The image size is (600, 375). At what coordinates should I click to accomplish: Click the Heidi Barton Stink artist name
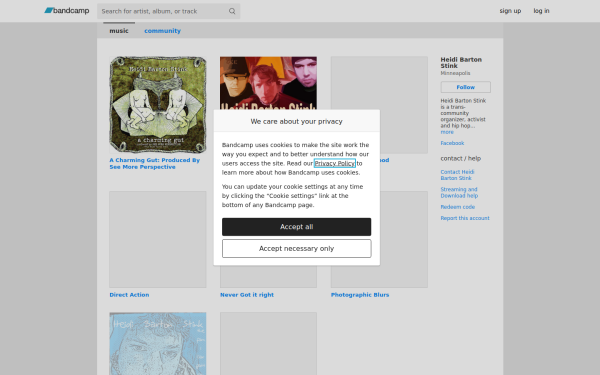coord(461,63)
